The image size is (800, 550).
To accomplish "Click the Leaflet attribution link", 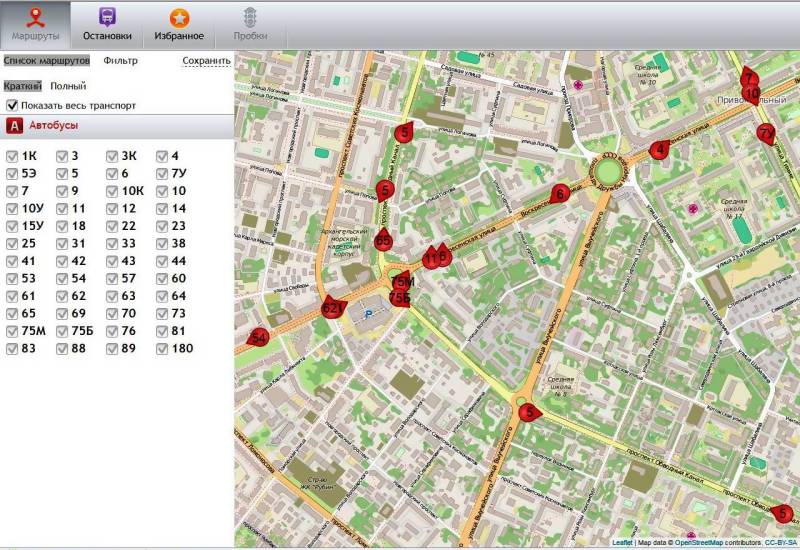I will [621, 543].
